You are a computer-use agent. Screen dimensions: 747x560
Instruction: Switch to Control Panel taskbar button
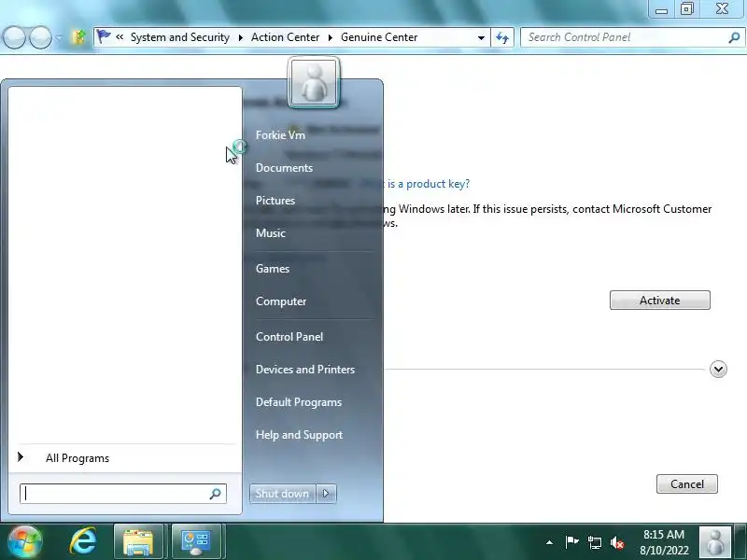[x=196, y=542]
